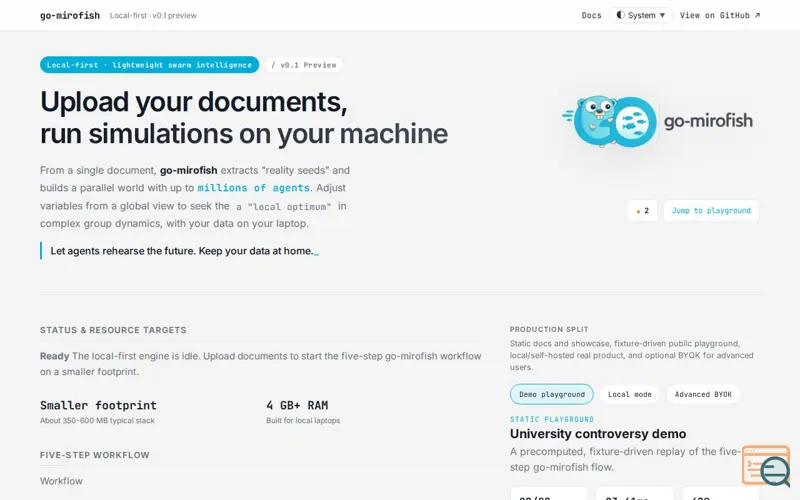Image resolution: width=800 pixels, height=500 pixels.
Task: Click the 'a "local optimum"' code text
Action: pyautogui.click(x=284, y=206)
